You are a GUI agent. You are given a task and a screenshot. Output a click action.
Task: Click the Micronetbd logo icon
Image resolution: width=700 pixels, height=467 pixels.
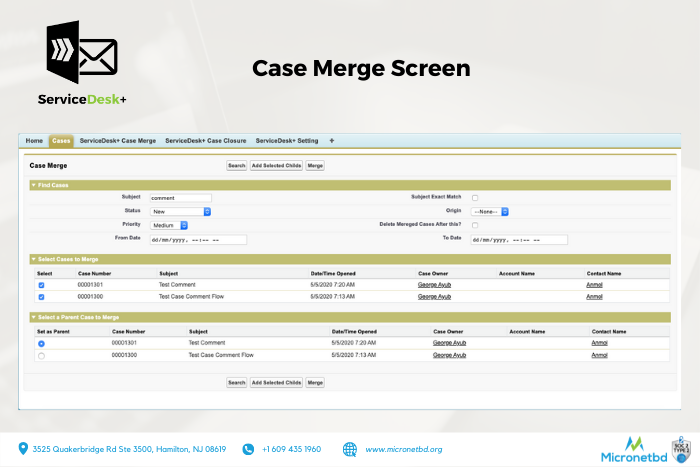633,443
